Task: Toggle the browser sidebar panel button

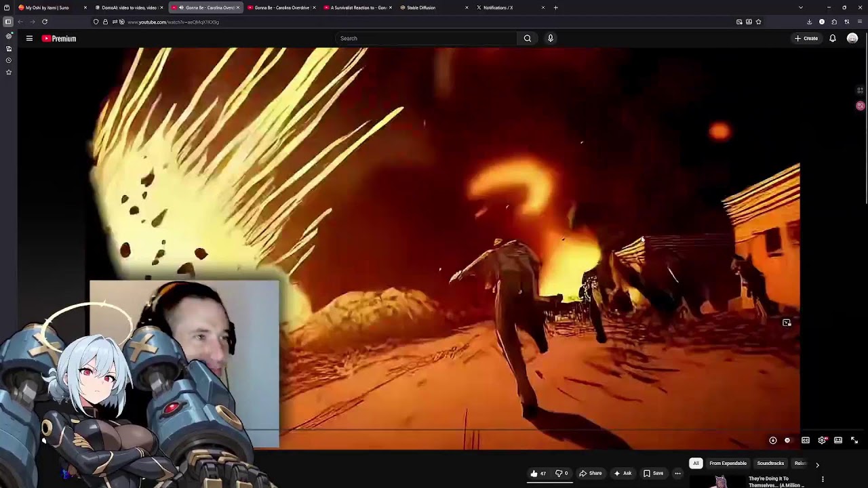Action: tap(7, 22)
